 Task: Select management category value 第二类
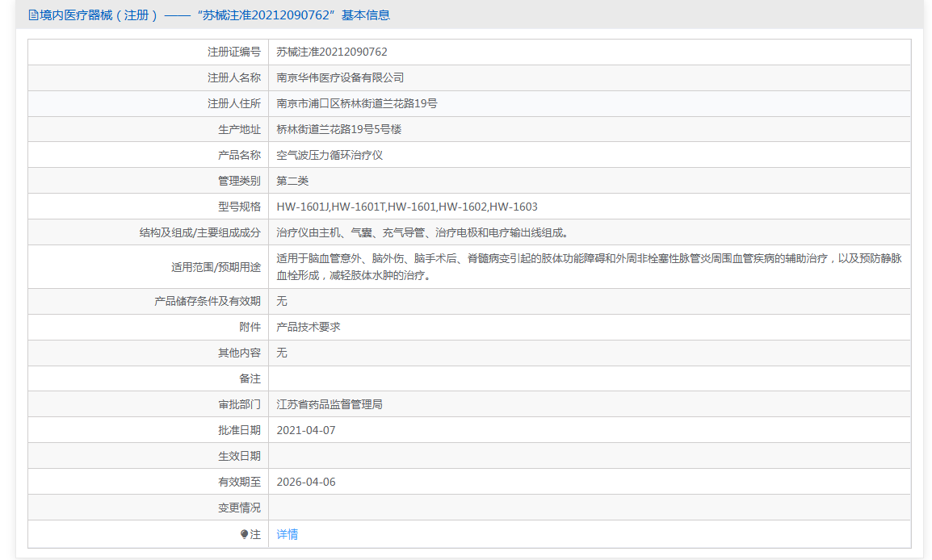point(292,181)
